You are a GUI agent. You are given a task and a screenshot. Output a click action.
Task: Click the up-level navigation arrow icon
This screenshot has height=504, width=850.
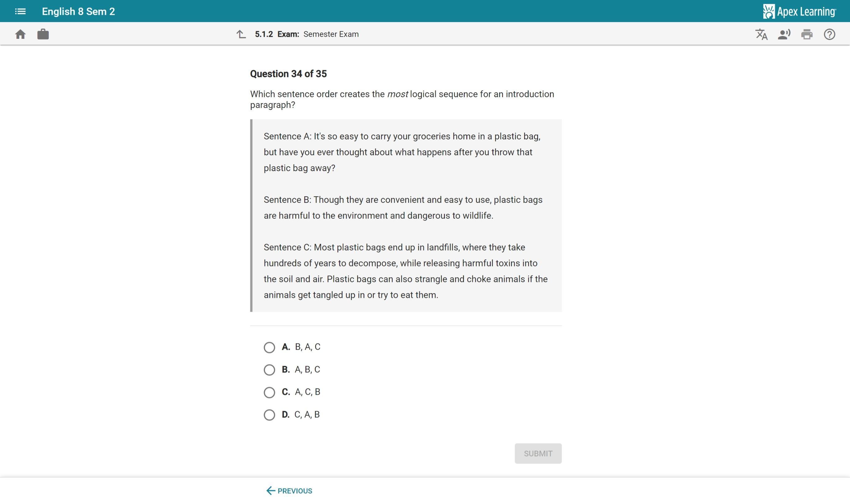(x=241, y=34)
